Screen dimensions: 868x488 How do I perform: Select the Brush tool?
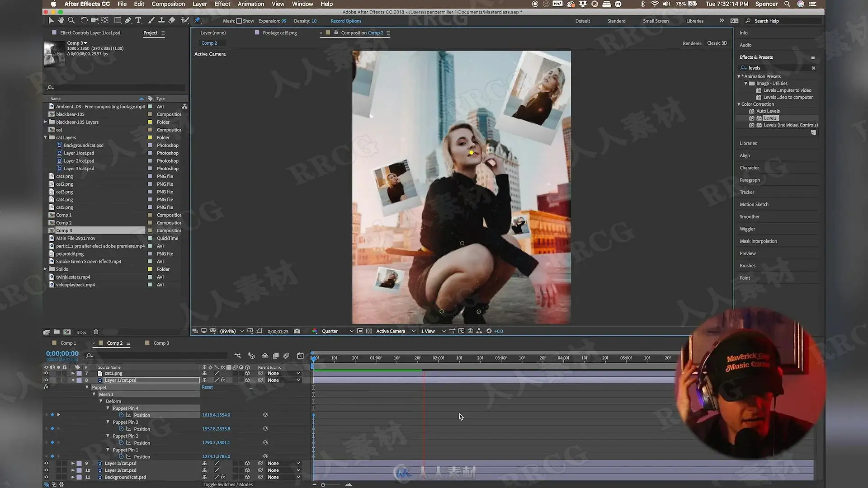coord(151,20)
